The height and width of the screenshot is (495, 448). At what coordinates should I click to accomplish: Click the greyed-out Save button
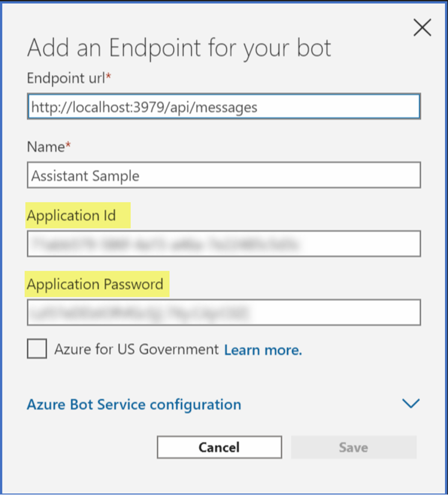tap(353, 447)
